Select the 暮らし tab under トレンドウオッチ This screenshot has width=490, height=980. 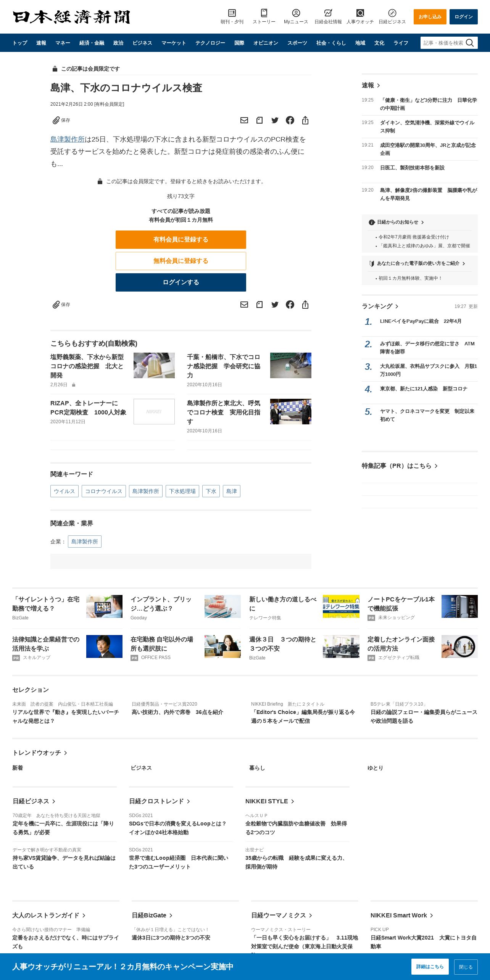click(x=257, y=768)
